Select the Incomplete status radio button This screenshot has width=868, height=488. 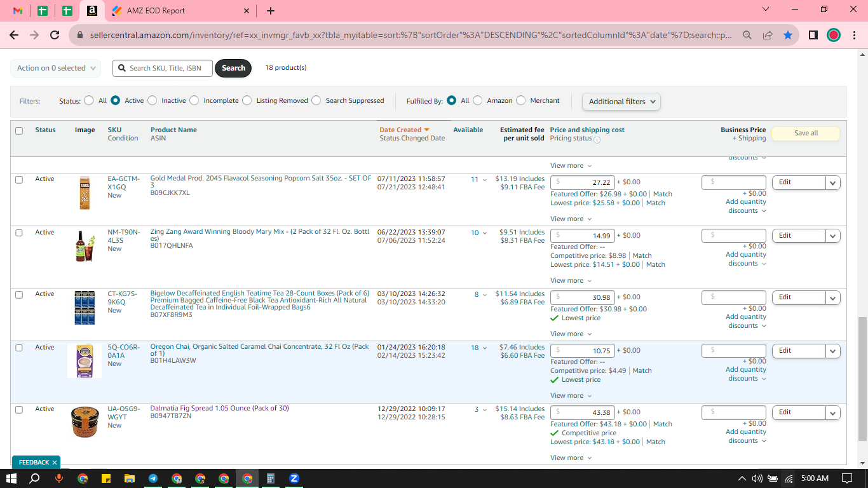click(x=194, y=100)
